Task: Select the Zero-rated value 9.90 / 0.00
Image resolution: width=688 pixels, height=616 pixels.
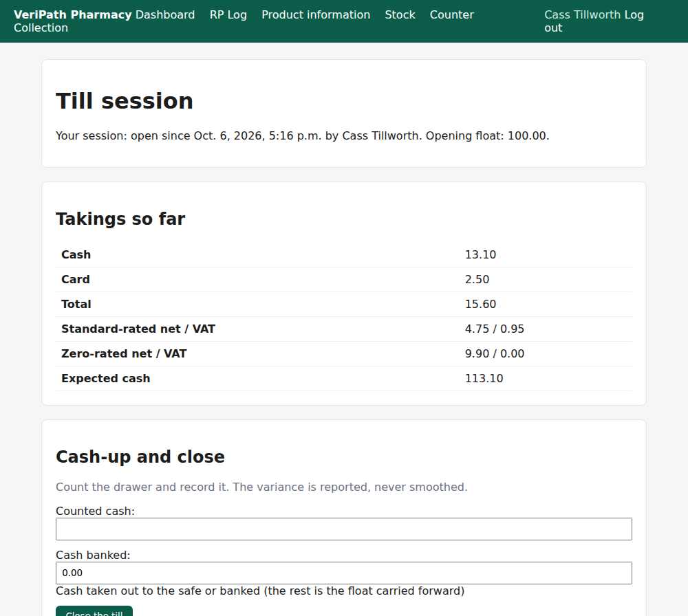Action: coord(495,354)
